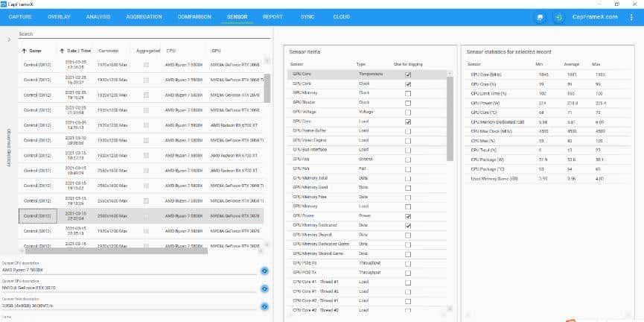
Task: Edit the custom CPU description field
Action: pos(130,270)
